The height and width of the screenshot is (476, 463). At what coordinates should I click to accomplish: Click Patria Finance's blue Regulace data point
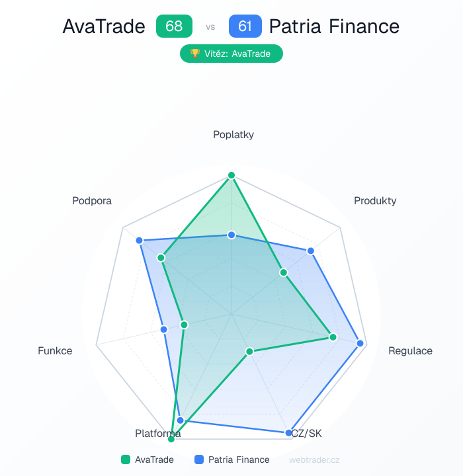[360, 343]
